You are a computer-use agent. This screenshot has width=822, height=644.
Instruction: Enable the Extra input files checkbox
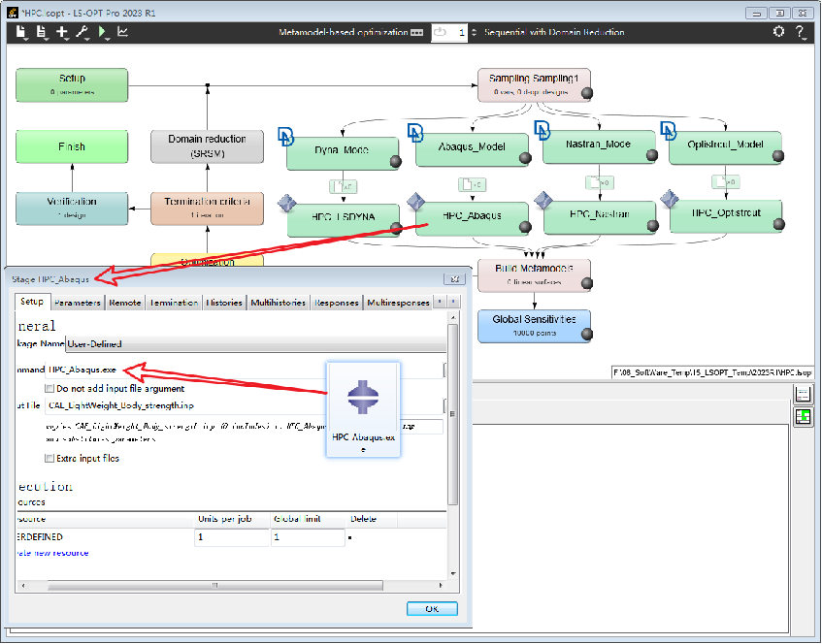49,459
